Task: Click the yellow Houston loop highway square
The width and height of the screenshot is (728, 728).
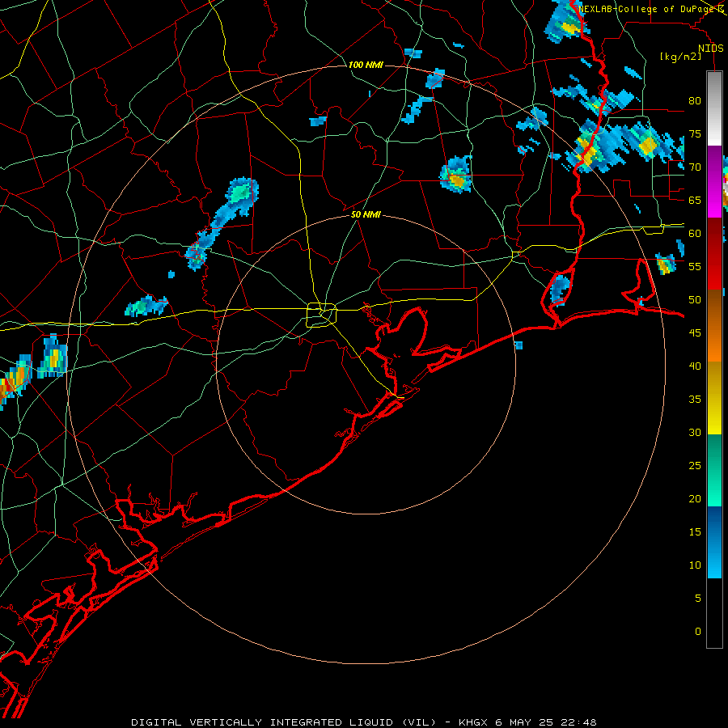Action: (x=321, y=315)
